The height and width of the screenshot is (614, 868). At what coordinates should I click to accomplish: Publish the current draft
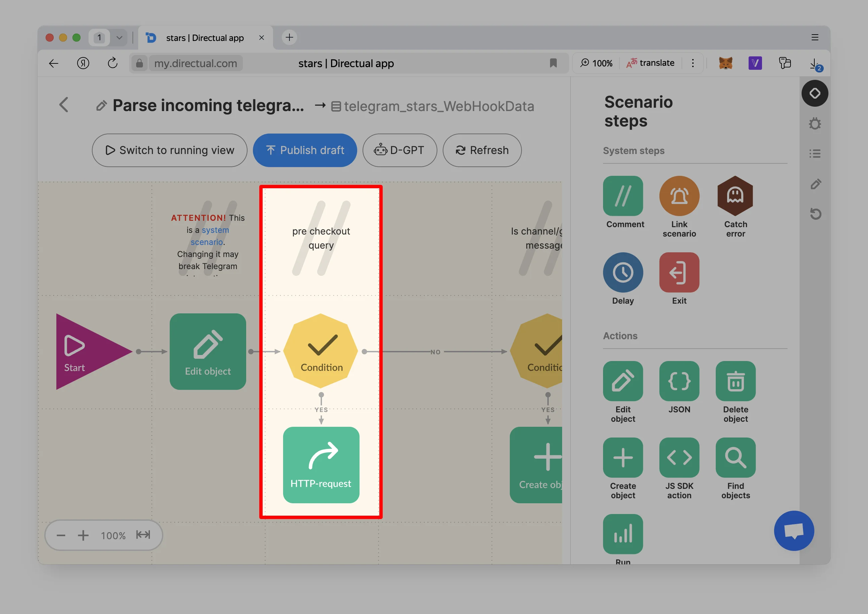[305, 150]
